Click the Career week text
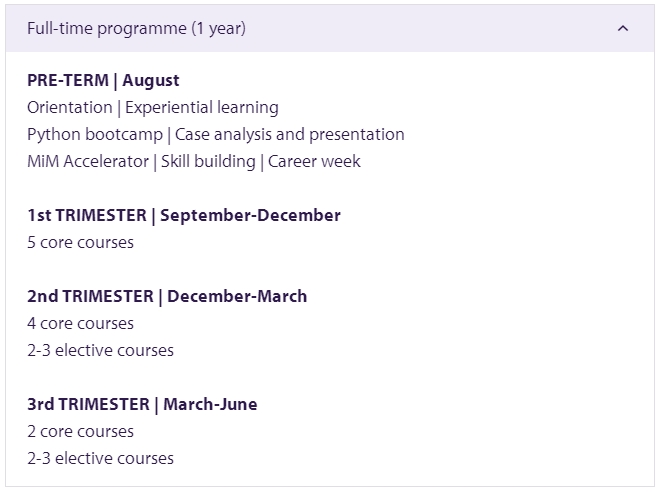 click(x=314, y=161)
